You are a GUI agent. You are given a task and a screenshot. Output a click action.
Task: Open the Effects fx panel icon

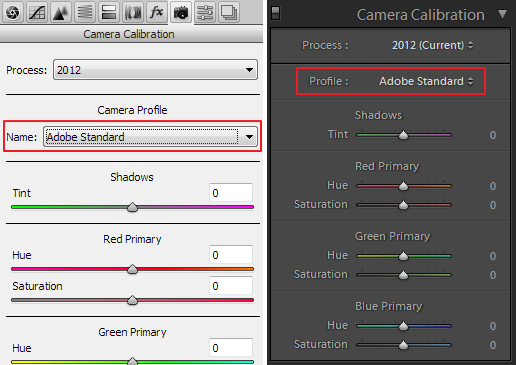(157, 13)
